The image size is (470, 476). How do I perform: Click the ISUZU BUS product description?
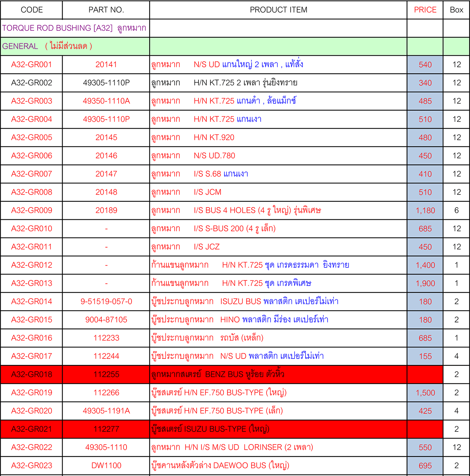(278, 301)
